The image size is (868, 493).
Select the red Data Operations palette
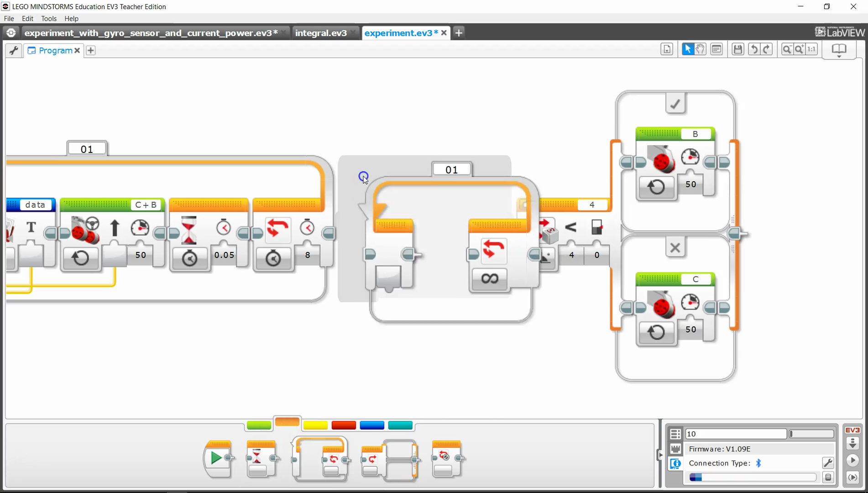point(344,425)
